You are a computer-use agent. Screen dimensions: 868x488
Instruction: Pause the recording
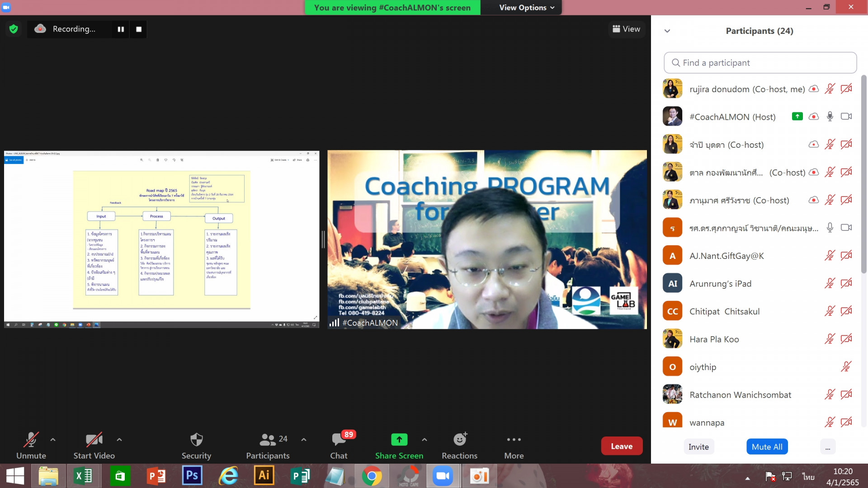[x=121, y=29]
